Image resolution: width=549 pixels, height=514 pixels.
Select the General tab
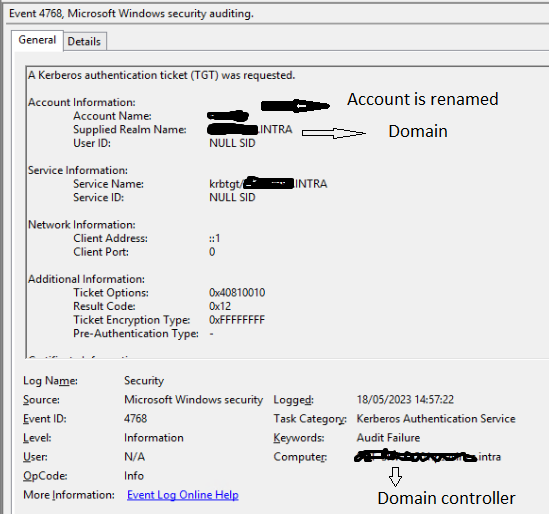[37, 40]
